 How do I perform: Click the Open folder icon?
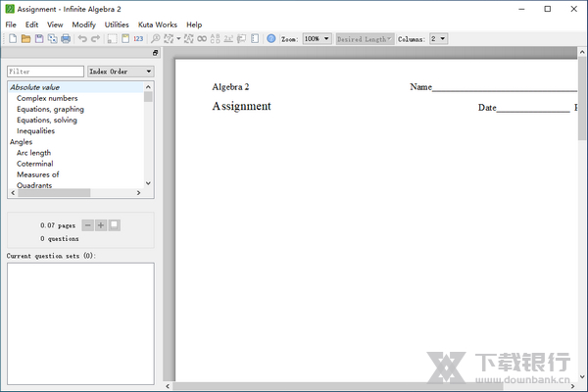pyautogui.click(x=25, y=39)
